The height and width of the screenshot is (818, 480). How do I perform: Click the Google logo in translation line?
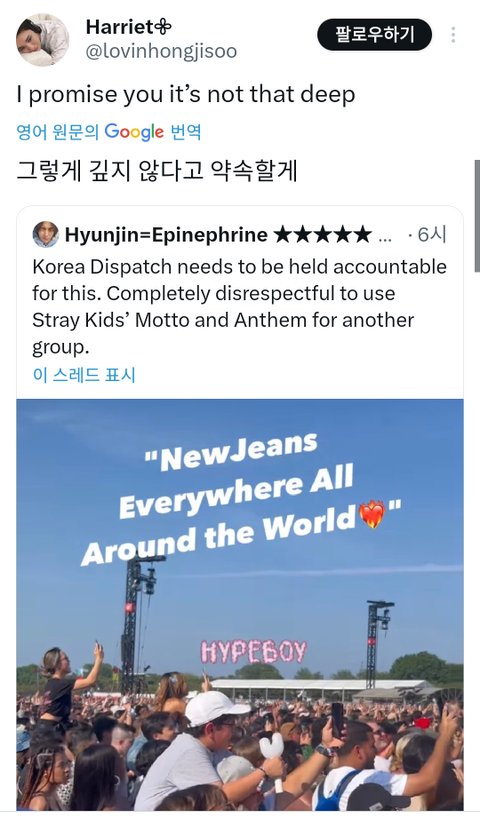[134, 132]
